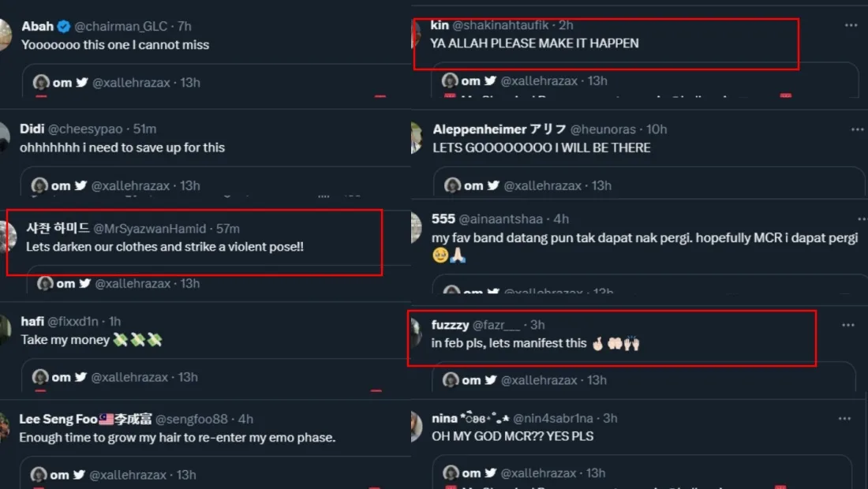Open more options menu on fuzzzy's tweet
868x489 pixels.
pos(847,325)
